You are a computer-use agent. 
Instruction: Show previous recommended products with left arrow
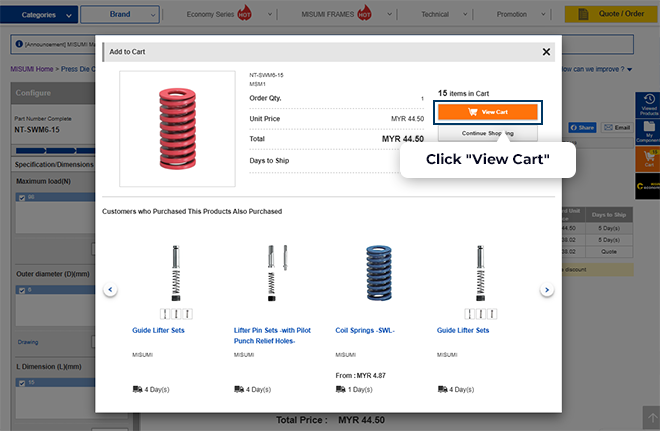click(110, 290)
